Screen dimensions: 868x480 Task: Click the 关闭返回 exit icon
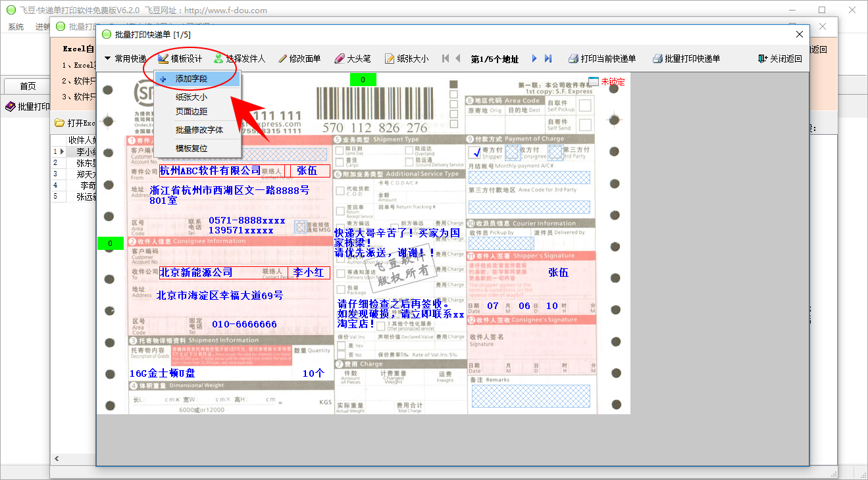coord(763,59)
